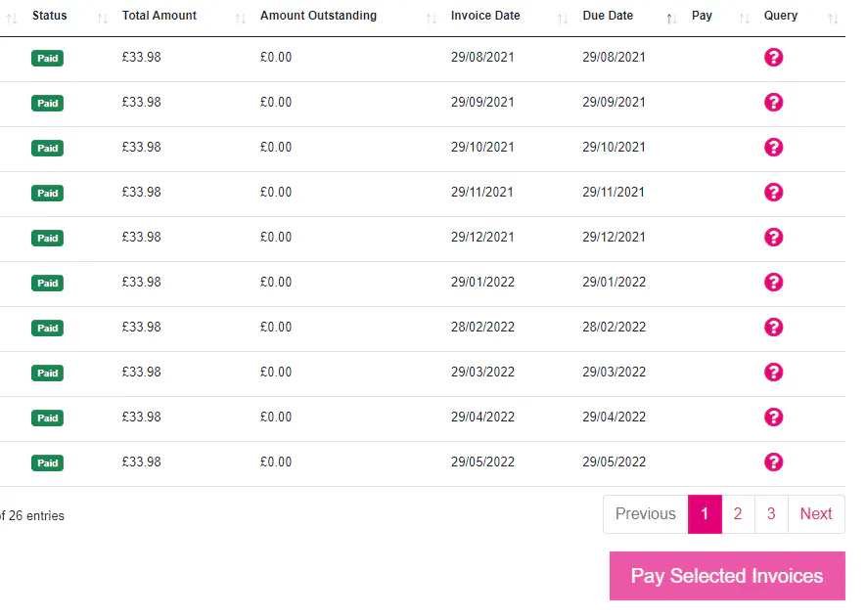Screen dimensions: 866x616
Task: Query the 29/03/2022 invoice
Action: (x=773, y=373)
